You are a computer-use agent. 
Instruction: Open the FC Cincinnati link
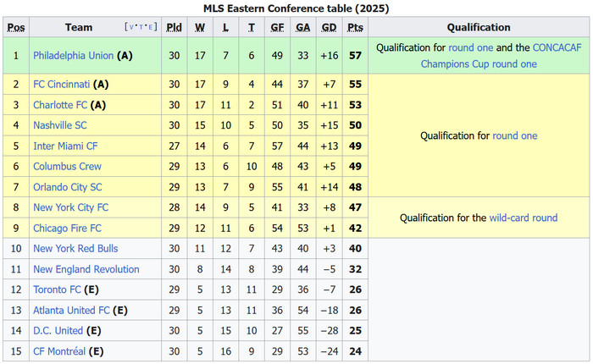coord(62,85)
